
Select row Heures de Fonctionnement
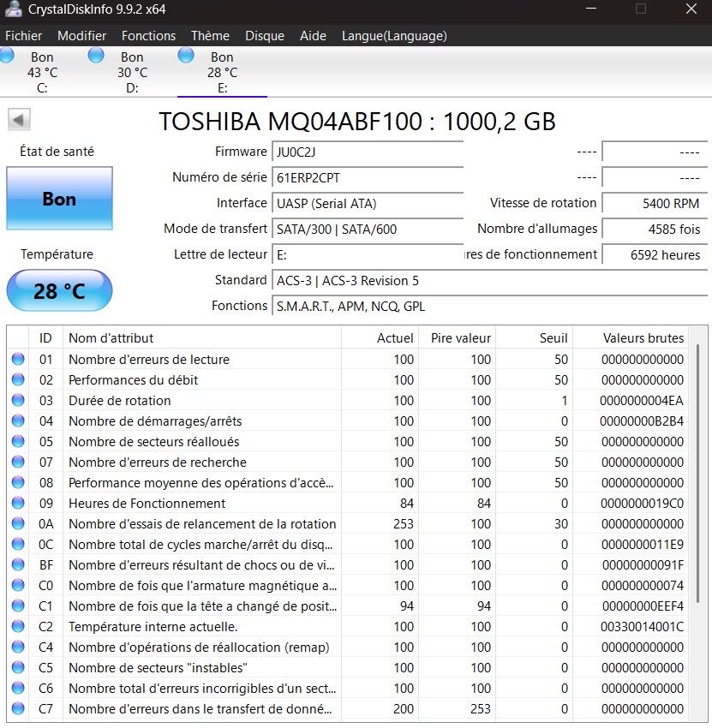[x=348, y=503]
